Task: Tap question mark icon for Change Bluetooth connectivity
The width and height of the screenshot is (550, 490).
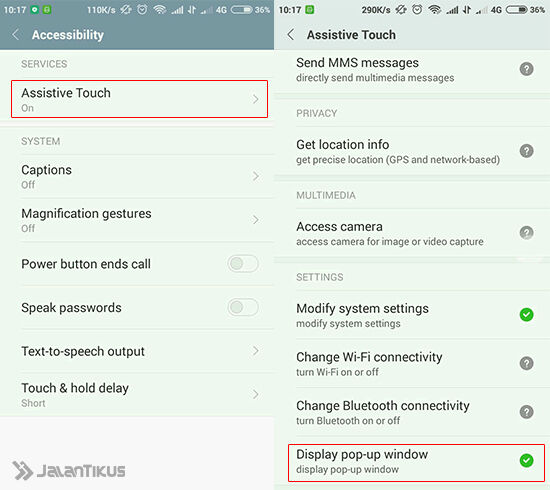Action: 526,412
